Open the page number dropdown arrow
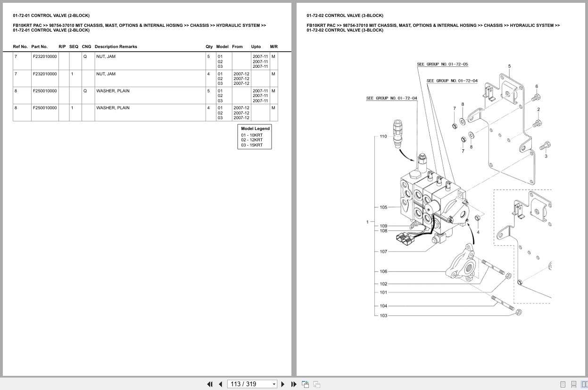Viewport: 588px width, 390px height. (x=274, y=384)
